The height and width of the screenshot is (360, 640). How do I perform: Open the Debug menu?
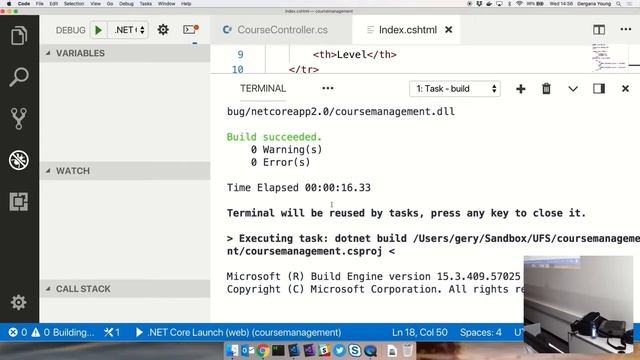point(126,4)
